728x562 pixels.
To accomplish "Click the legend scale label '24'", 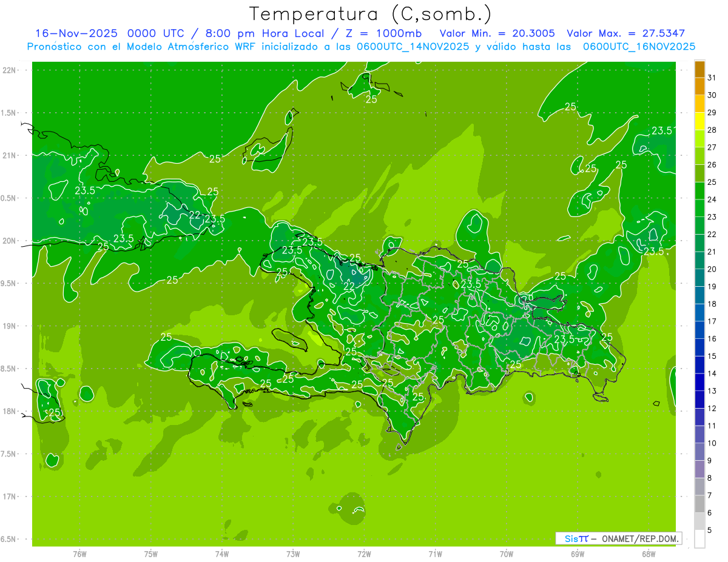I will [x=712, y=199].
